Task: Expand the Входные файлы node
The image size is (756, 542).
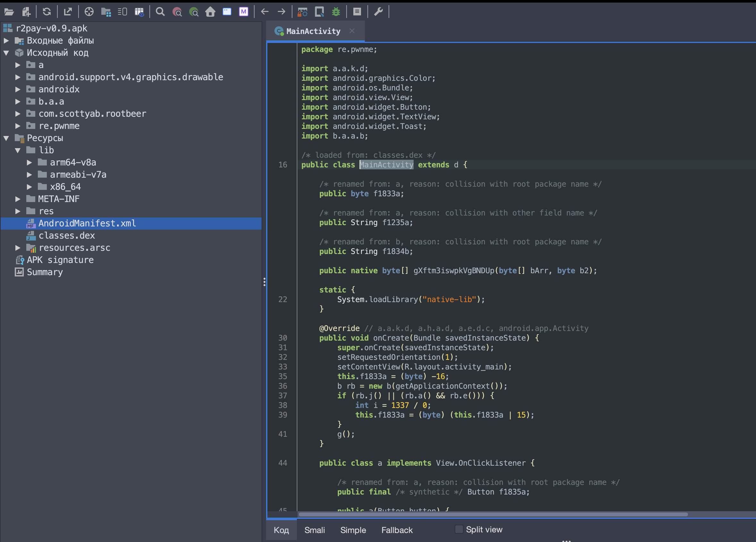Action: tap(6, 41)
